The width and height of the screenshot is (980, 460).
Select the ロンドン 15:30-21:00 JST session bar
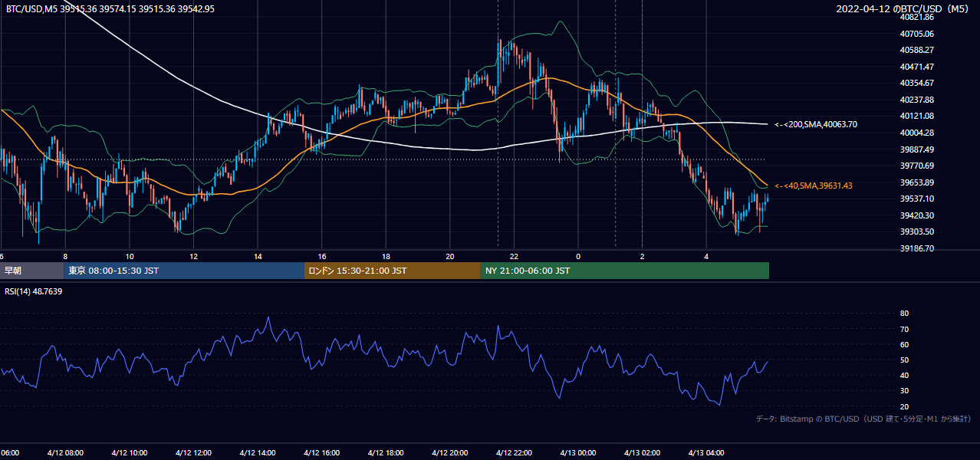coord(393,271)
